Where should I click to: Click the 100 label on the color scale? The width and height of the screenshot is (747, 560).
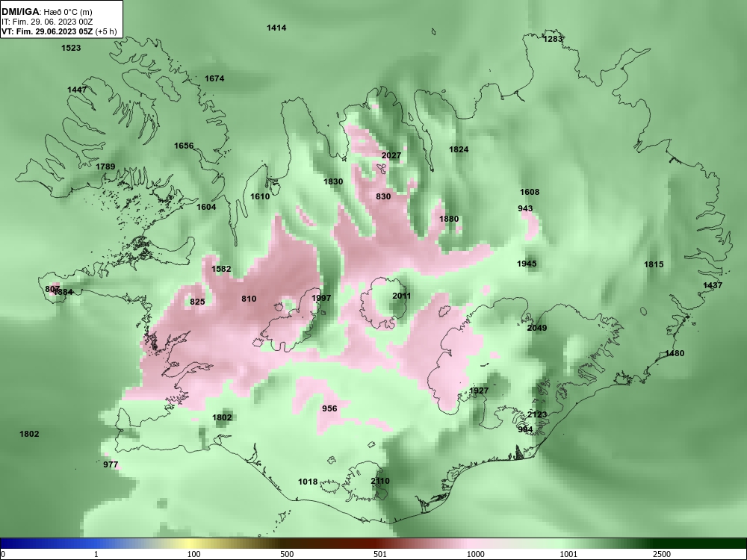click(193, 554)
